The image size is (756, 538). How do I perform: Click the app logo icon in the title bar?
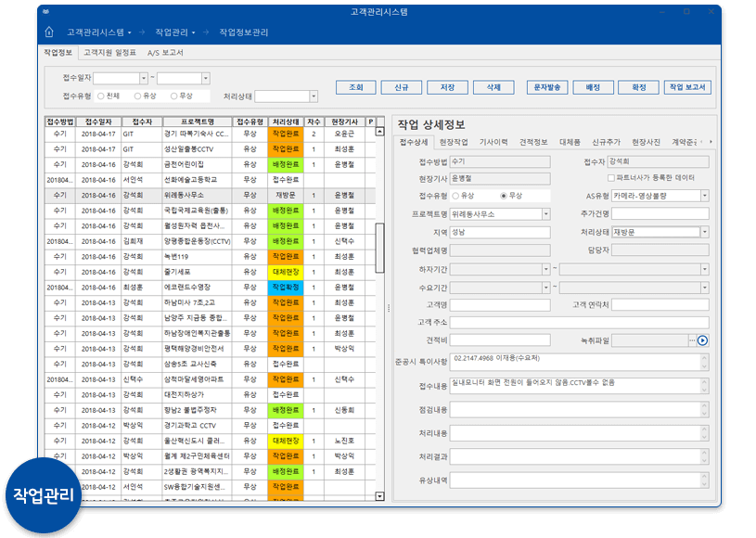[46, 11]
